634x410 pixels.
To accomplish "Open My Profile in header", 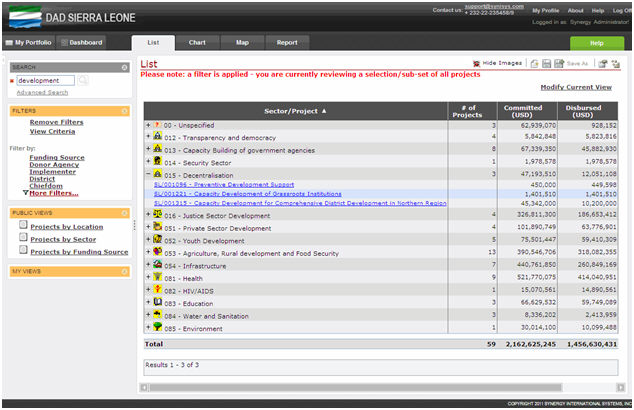I will [x=546, y=11].
